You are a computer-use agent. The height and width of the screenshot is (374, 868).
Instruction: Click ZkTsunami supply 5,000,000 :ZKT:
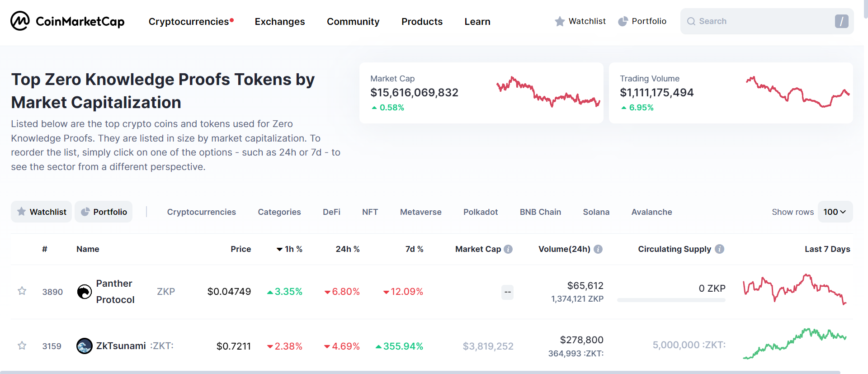coord(689,345)
